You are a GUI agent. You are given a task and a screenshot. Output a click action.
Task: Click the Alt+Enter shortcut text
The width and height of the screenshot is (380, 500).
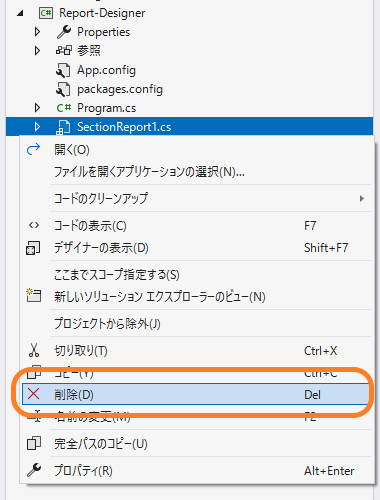coord(329,471)
